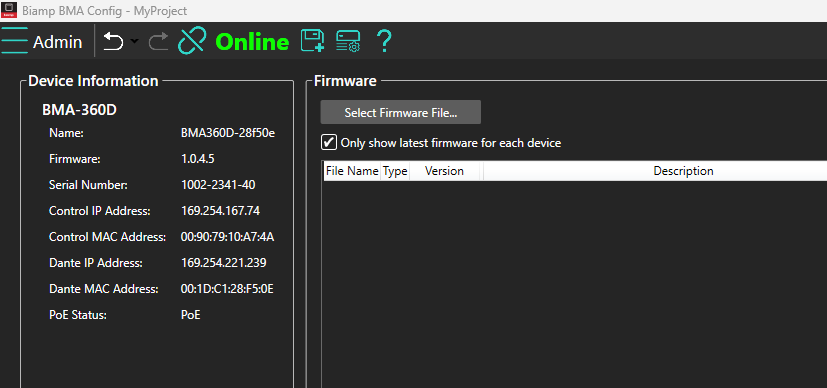The height and width of the screenshot is (388, 827).
Task: Click the disconnect link icon
Action: (x=193, y=41)
